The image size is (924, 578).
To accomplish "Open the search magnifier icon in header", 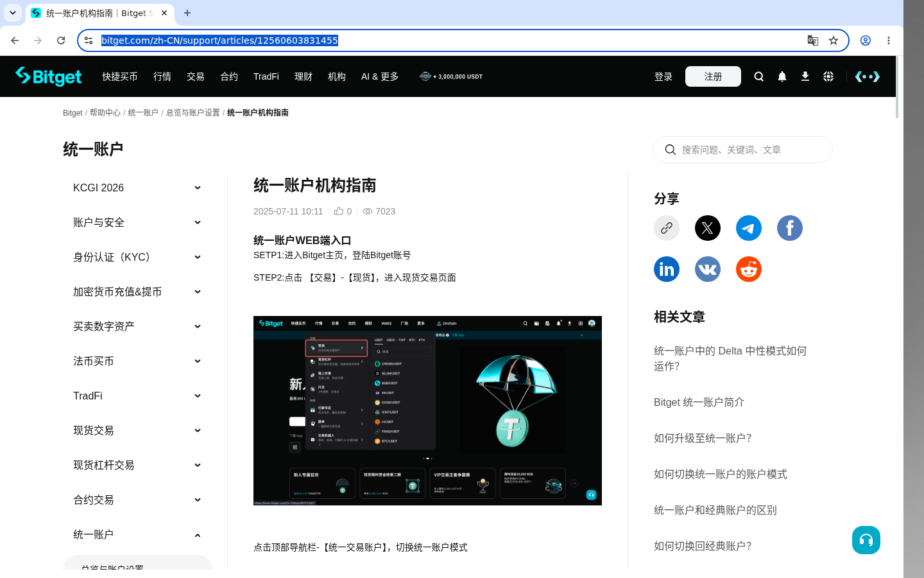I will point(758,76).
